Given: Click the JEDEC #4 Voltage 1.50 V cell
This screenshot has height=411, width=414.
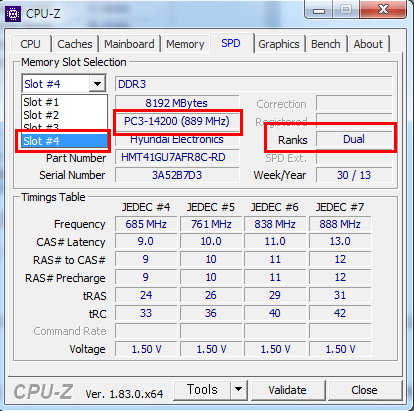Looking at the screenshot, I should pos(146,349).
